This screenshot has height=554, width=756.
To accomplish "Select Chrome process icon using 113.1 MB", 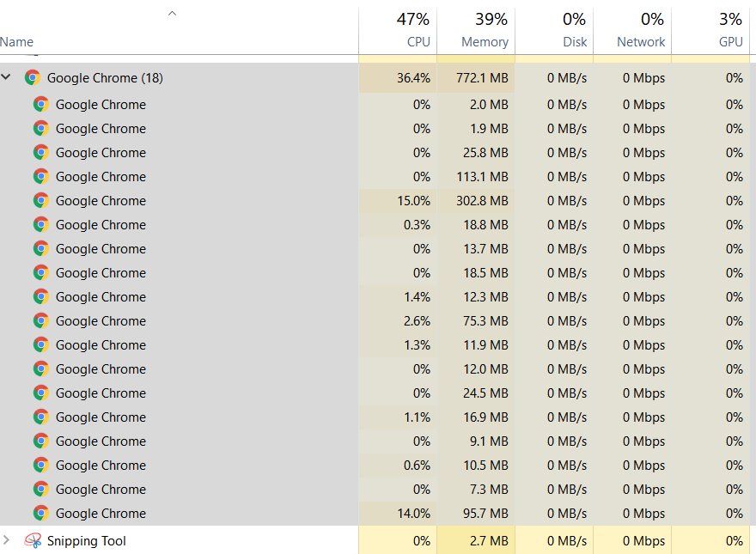I will click(x=41, y=176).
